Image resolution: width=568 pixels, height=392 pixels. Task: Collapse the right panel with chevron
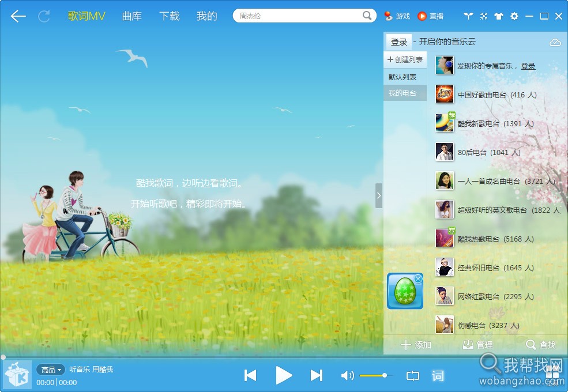pyautogui.click(x=379, y=195)
